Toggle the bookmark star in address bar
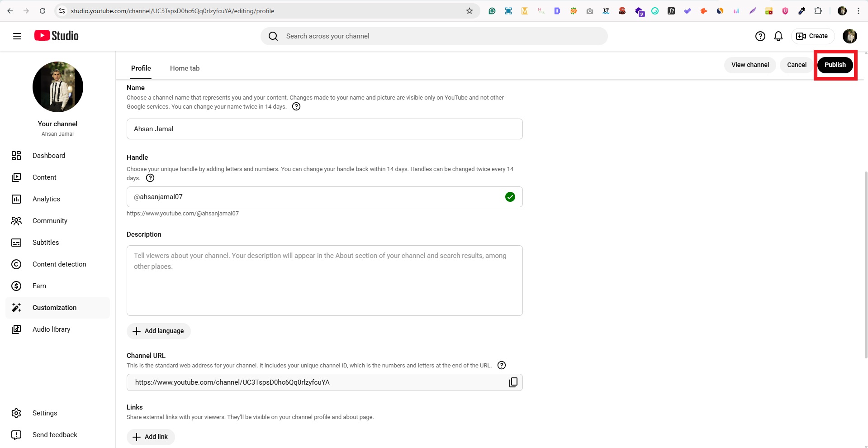Image resolution: width=868 pixels, height=448 pixels. [470, 11]
